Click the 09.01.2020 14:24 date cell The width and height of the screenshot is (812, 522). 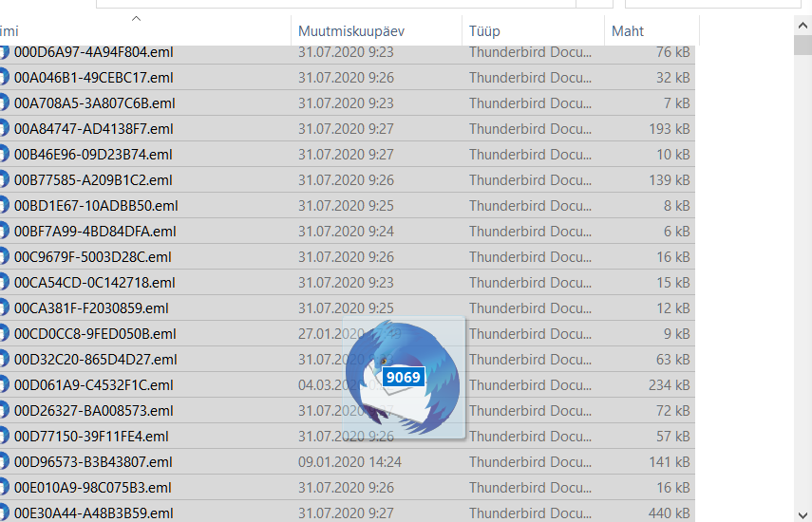point(349,462)
